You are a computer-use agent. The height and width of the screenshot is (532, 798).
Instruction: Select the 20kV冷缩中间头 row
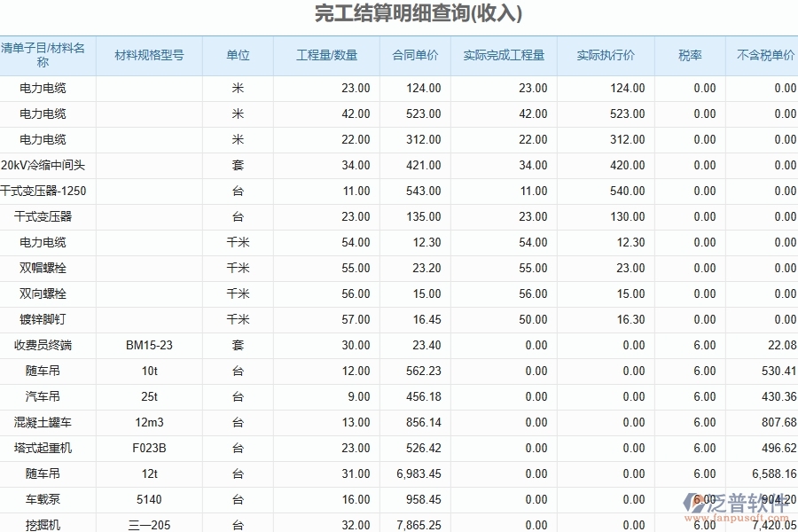44,165
